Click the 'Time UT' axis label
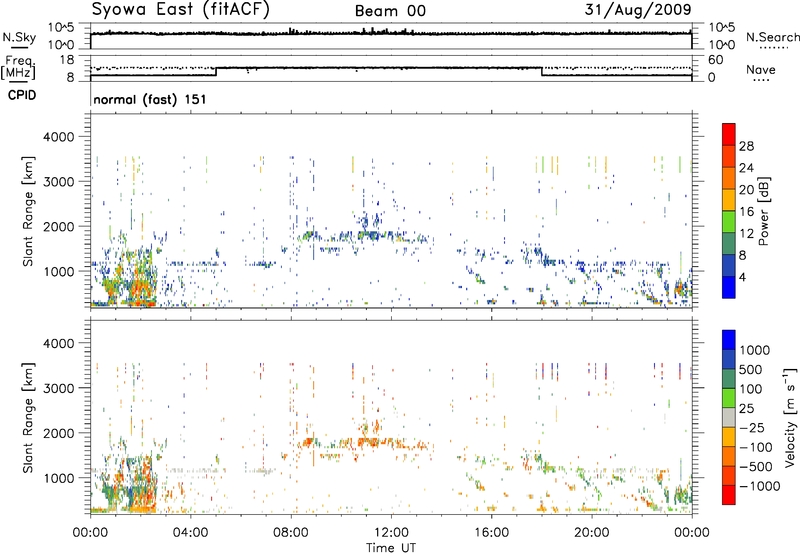800x554 pixels. click(391, 547)
